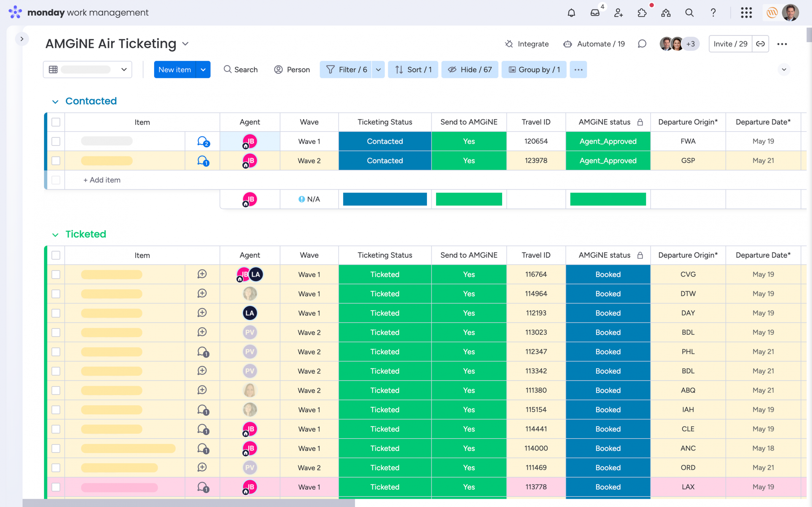Image resolution: width=812 pixels, height=507 pixels.
Task: Expand the left sidebar
Action: tap(22, 39)
